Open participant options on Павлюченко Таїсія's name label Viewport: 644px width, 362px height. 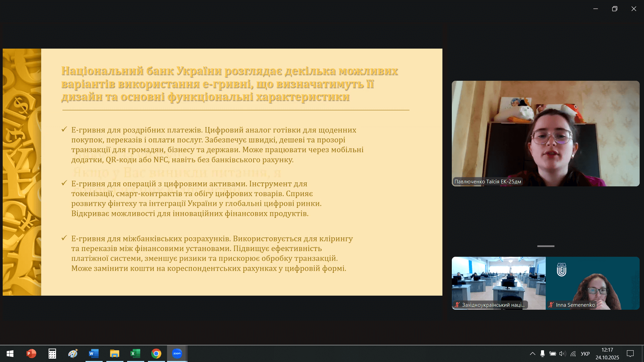(488, 181)
